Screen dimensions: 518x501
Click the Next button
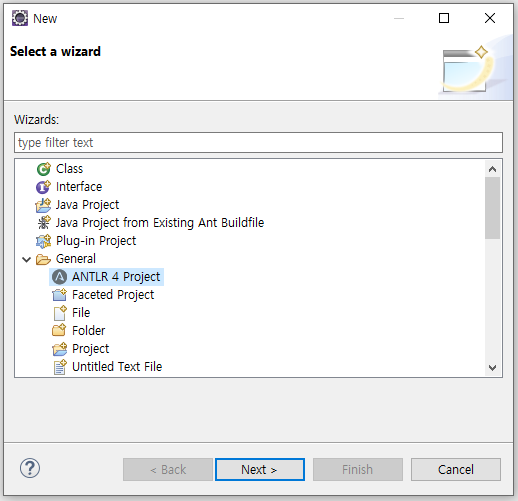click(x=260, y=469)
